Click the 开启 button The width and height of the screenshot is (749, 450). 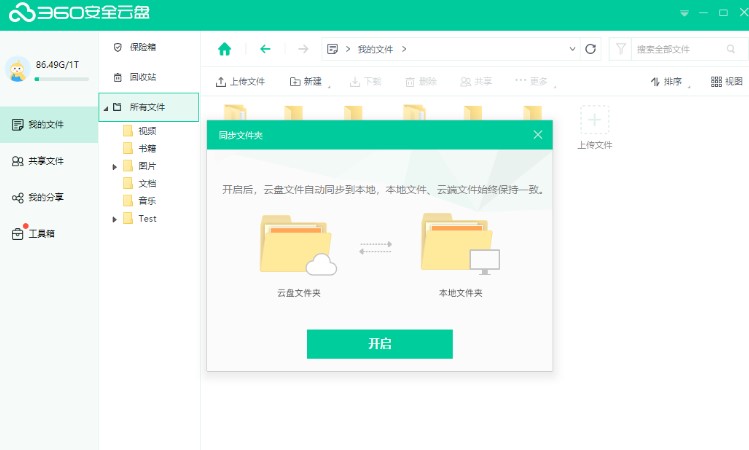(x=380, y=344)
